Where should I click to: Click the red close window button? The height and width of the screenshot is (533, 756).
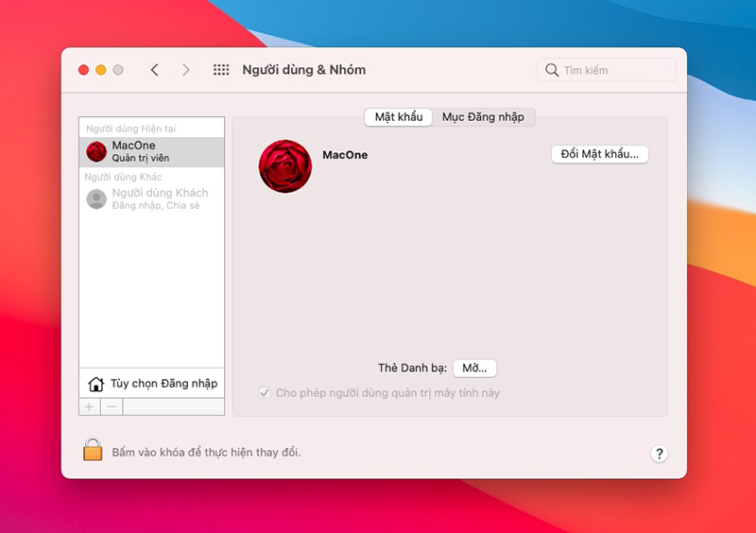tap(83, 70)
